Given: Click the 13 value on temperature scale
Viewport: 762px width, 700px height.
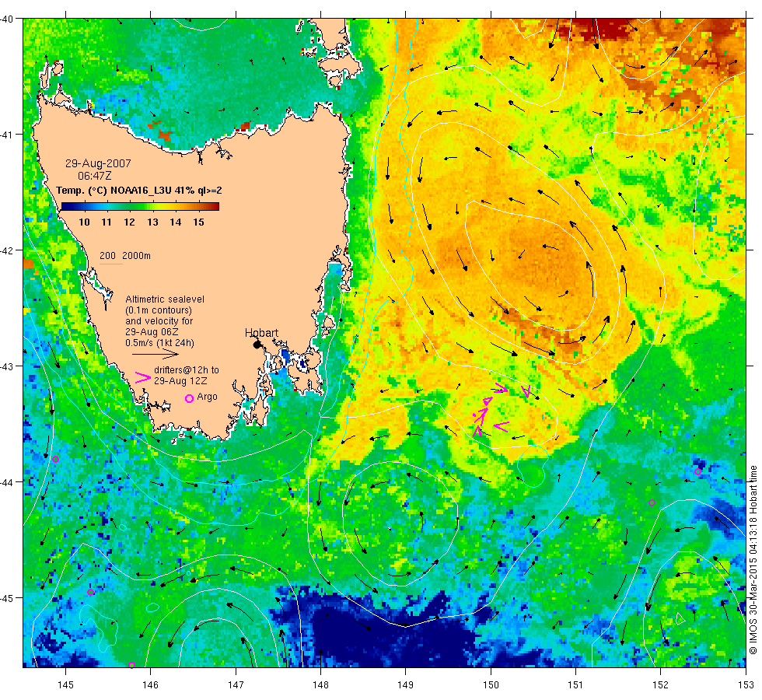Looking at the screenshot, I should [x=152, y=222].
